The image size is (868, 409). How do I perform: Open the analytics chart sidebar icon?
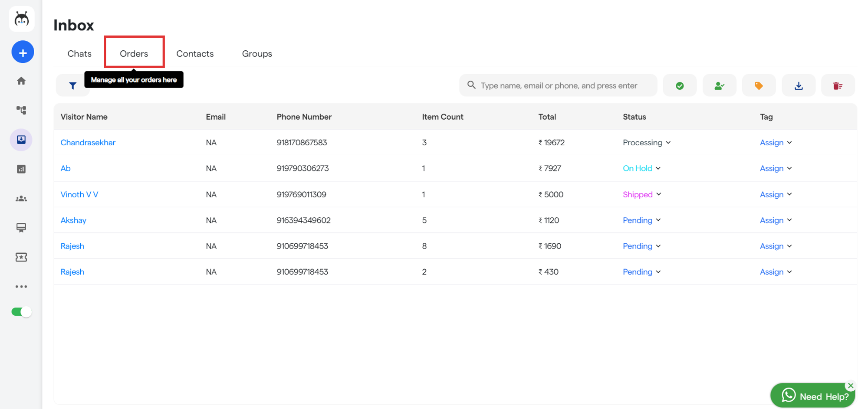click(21, 169)
